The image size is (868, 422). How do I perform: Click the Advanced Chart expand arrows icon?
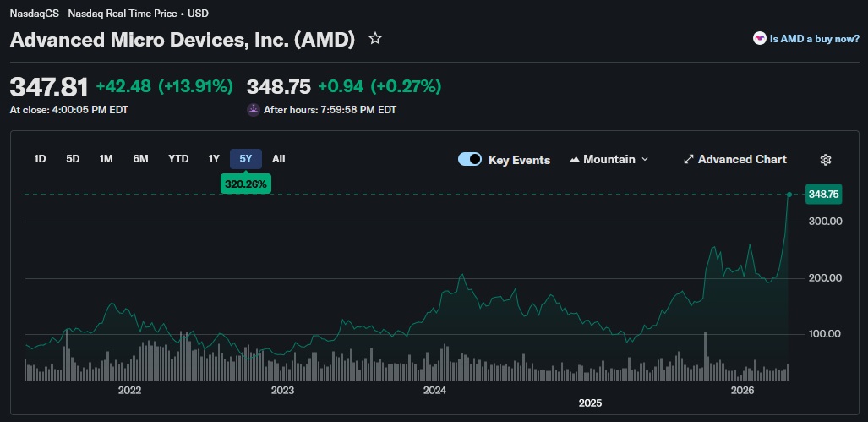689,159
